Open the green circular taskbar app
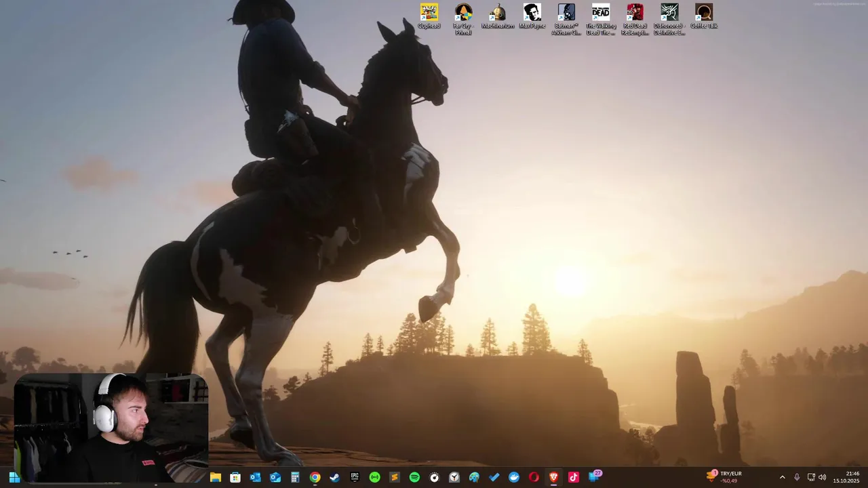Screen dimensions: 868x488 coord(374,477)
